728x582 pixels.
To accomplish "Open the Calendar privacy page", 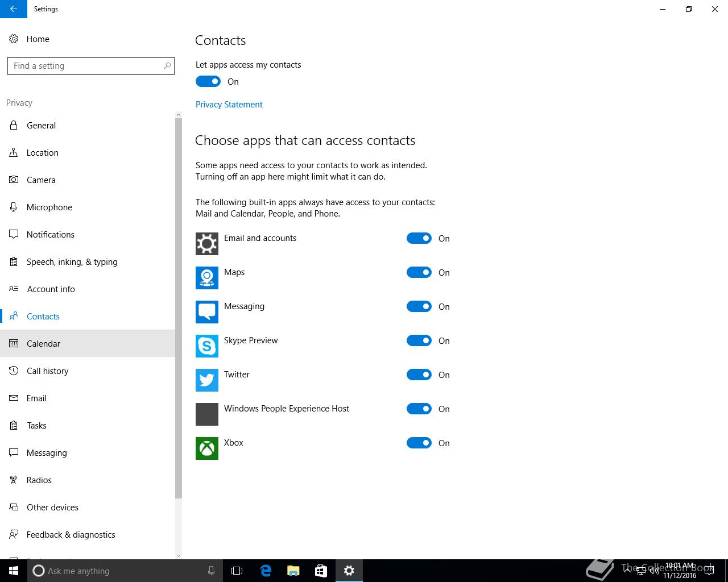I will (88, 344).
